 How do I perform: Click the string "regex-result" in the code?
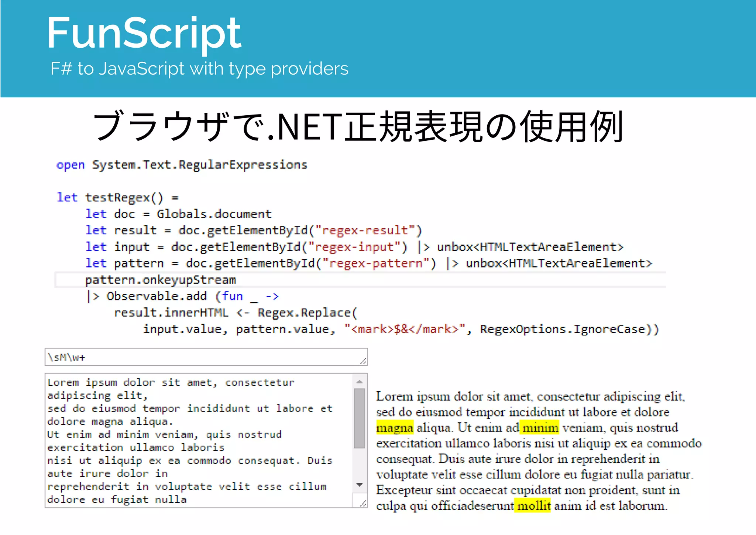(x=365, y=231)
